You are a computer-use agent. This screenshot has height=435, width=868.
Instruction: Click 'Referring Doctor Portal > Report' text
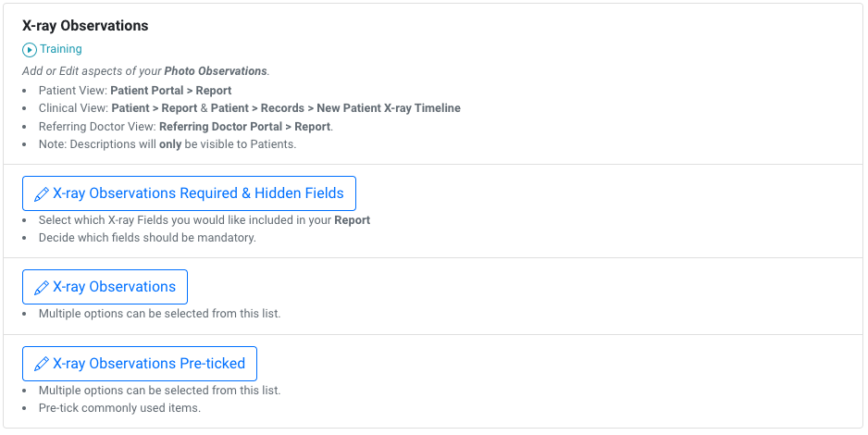(244, 126)
